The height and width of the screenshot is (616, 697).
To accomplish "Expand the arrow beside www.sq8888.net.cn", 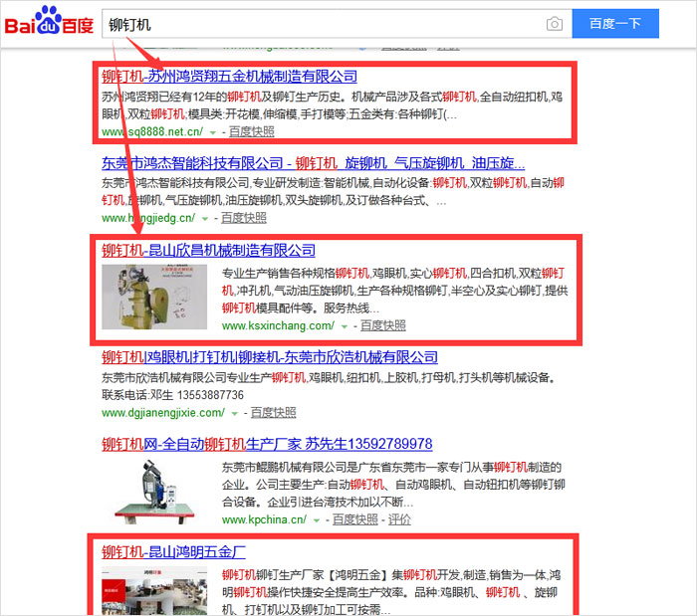I will tap(214, 132).
